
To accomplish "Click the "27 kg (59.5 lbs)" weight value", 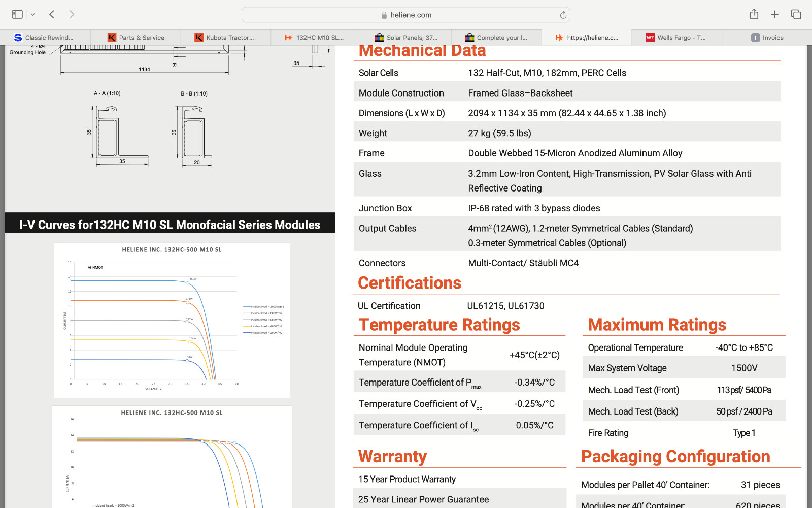I will pyautogui.click(x=499, y=133).
